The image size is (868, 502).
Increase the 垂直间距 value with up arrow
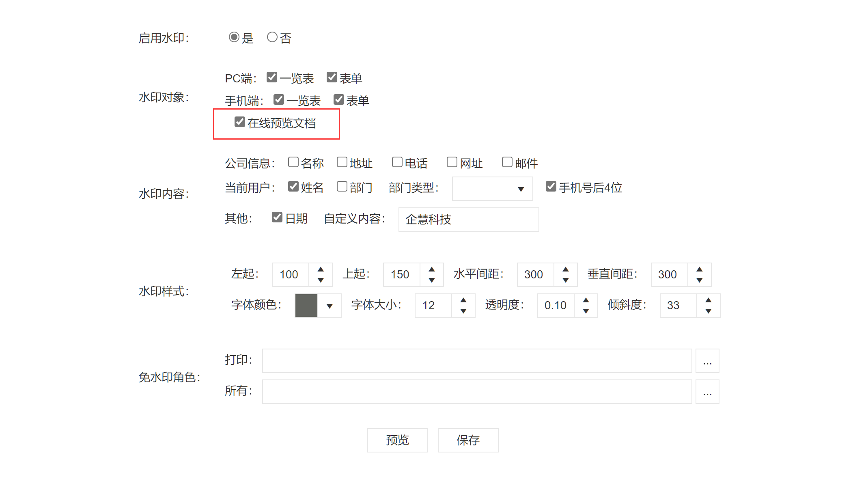tap(700, 269)
